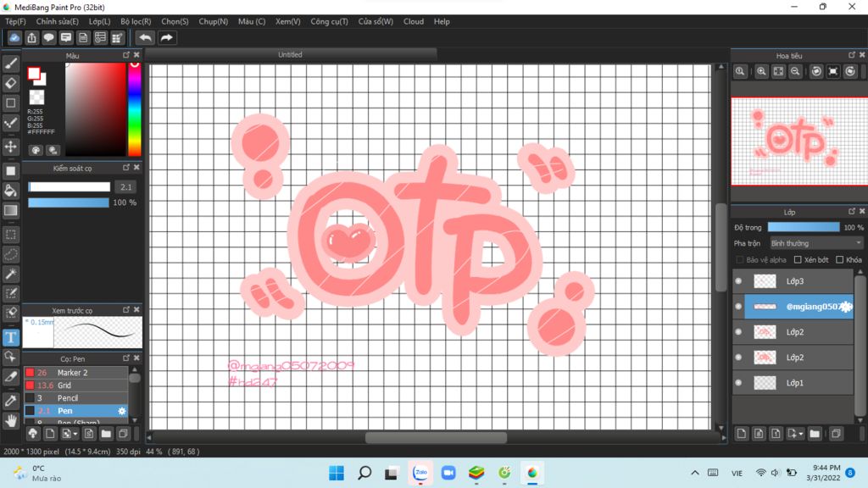The width and height of the screenshot is (868, 488).
Task: Hide the Lớp3 layer
Action: tap(738, 281)
